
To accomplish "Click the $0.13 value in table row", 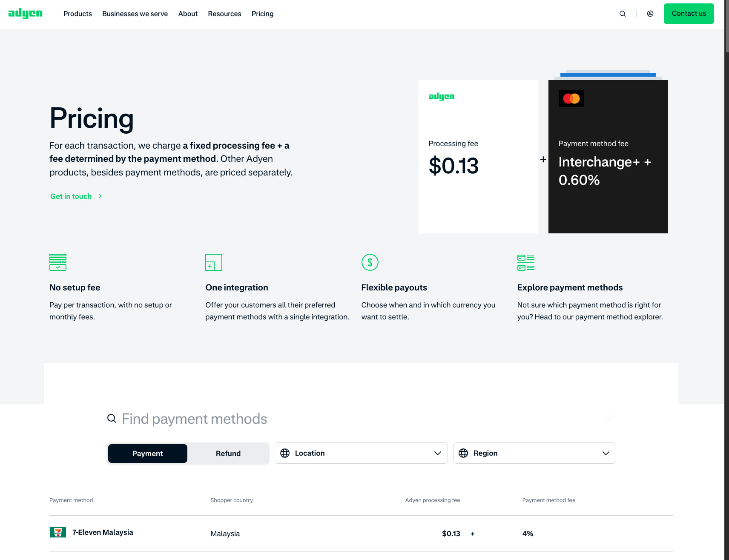I will pyautogui.click(x=451, y=534).
